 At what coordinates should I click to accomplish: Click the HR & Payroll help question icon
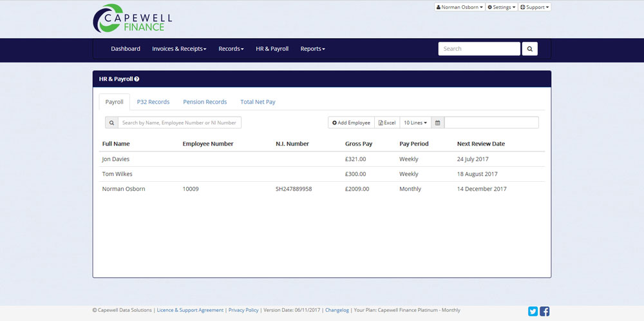point(137,79)
